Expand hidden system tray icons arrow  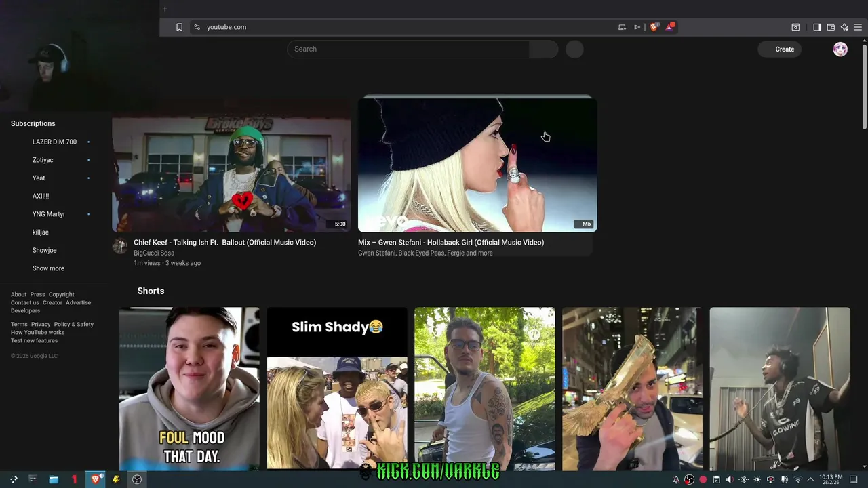pos(810,480)
